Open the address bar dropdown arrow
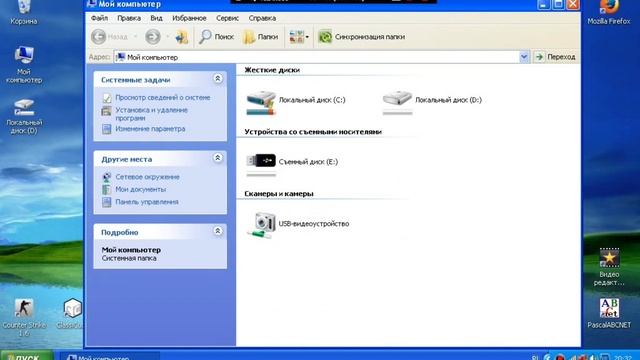The height and width of the screenshot is (360, 640). (x=524, y=57)
